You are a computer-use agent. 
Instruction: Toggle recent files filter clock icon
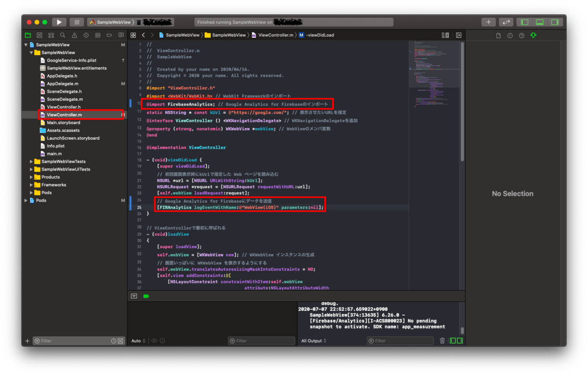(114, 341)
